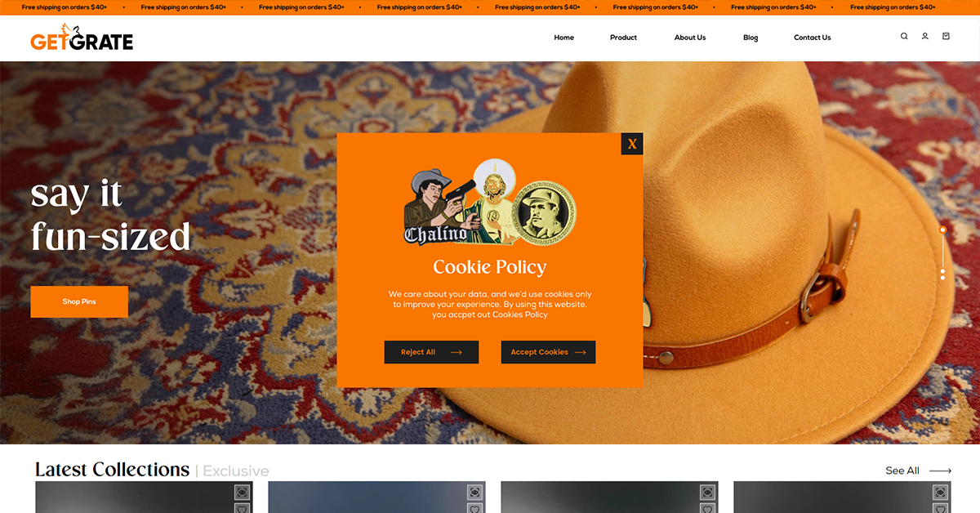Viewport: 980px width, 513px height.
Task: Open the Contact Us page
Action: pos(812,38)
